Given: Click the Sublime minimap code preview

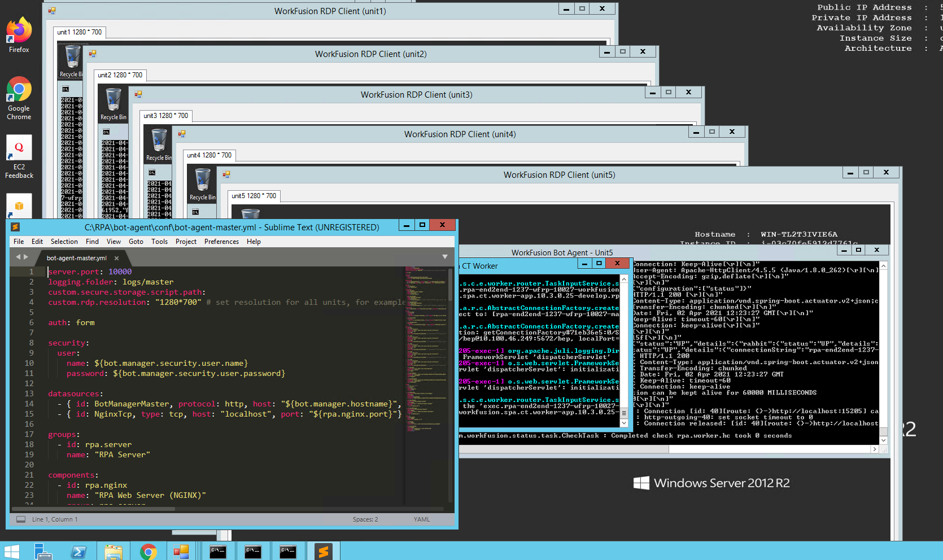Looking at the screenshot, I should pyautogui.click(x=426, y=350).
